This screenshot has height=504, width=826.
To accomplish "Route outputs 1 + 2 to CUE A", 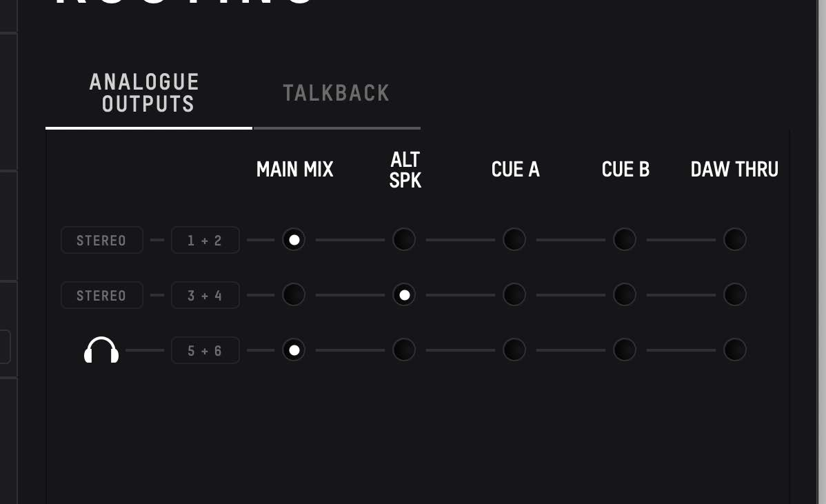I will [514, 240].
